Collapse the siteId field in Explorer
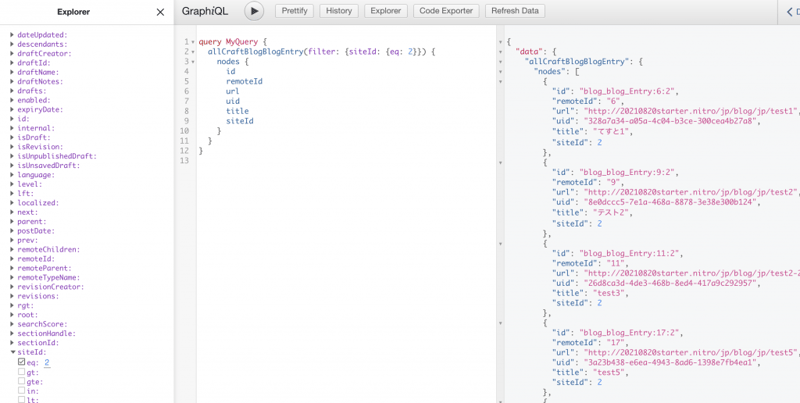Screen dimensions: 800x403 (x=12, y=352)
